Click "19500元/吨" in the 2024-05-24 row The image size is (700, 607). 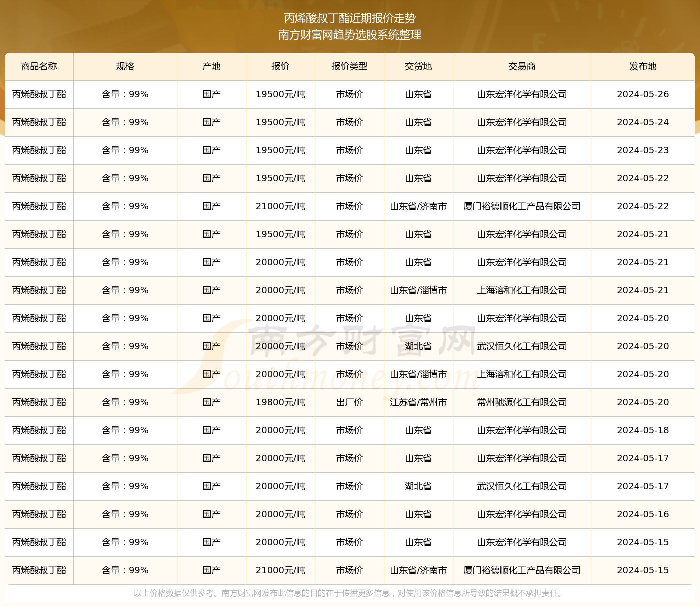[280, 122]
